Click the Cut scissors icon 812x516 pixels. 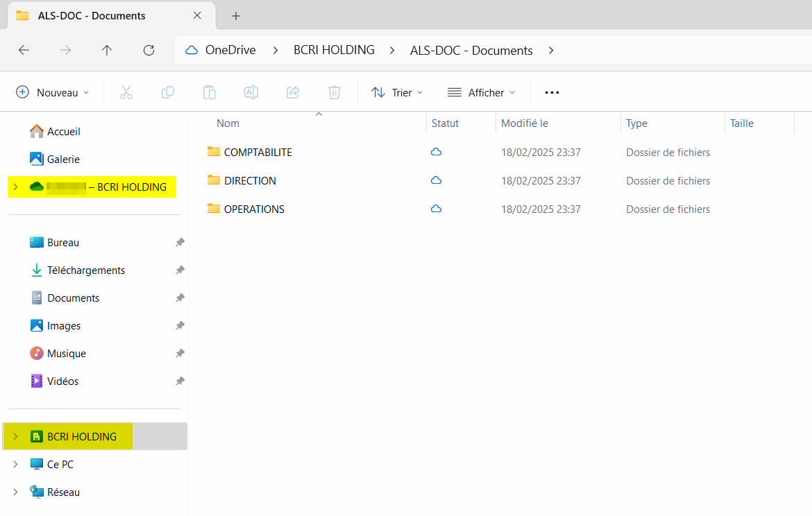coord(126,93)
